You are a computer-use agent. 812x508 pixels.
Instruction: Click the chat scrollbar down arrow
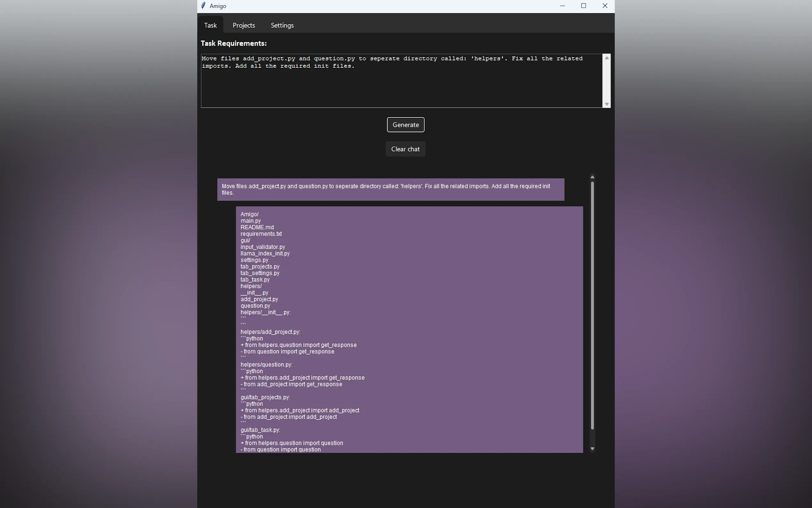pos(592,448)
